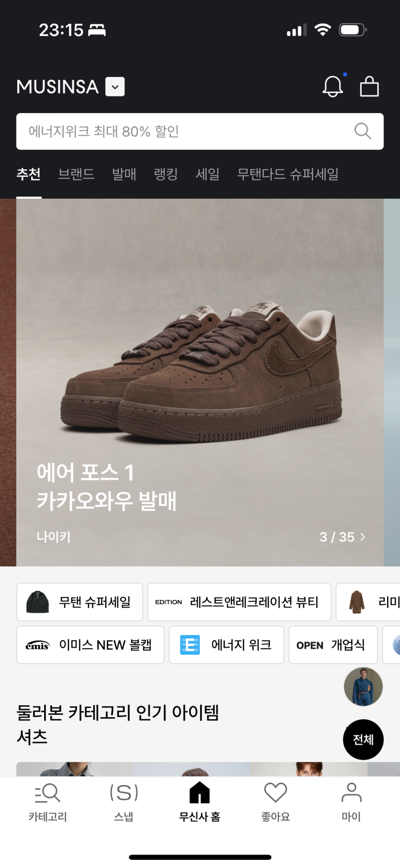Tap the 무탠 슈퍼세일 chip
Viewport: 400px width, 868px height.
pyautogui.click(x=80, y=602)
